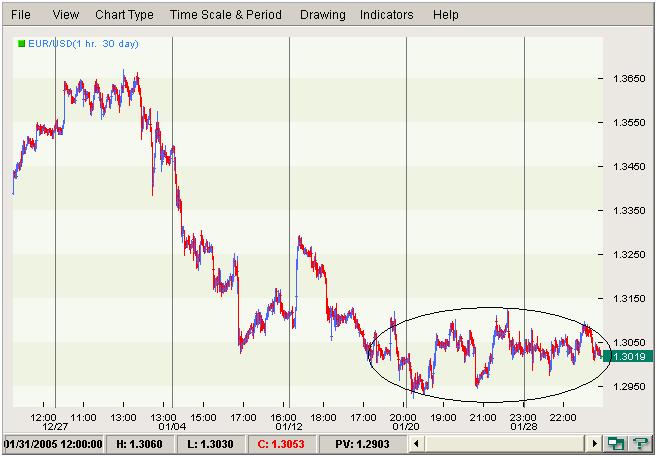The height and width of the screenshot is (457, 657).
Task: Click the date field 01/31/2005 12:00:00
Action: 53,444
